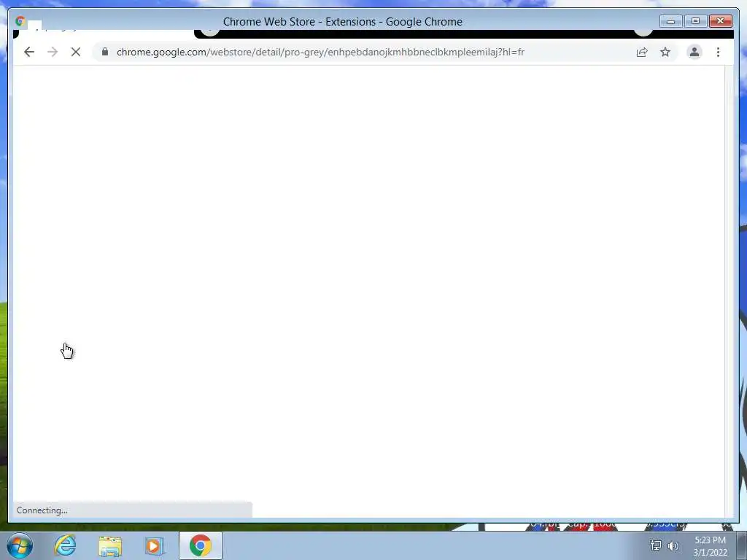747x560 pixels.
Task: Open the Chrome profile avatar menu
Action: pos(694,52)
